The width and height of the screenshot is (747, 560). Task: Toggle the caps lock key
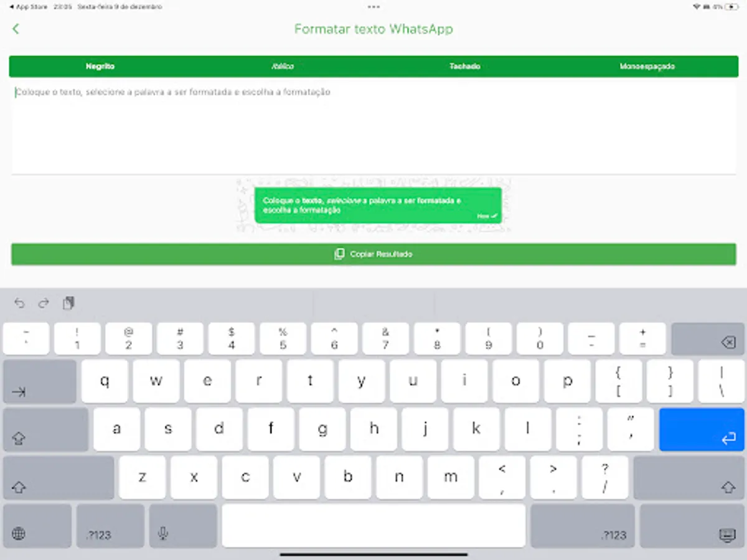pyautogui.click(x=45, y=429)
